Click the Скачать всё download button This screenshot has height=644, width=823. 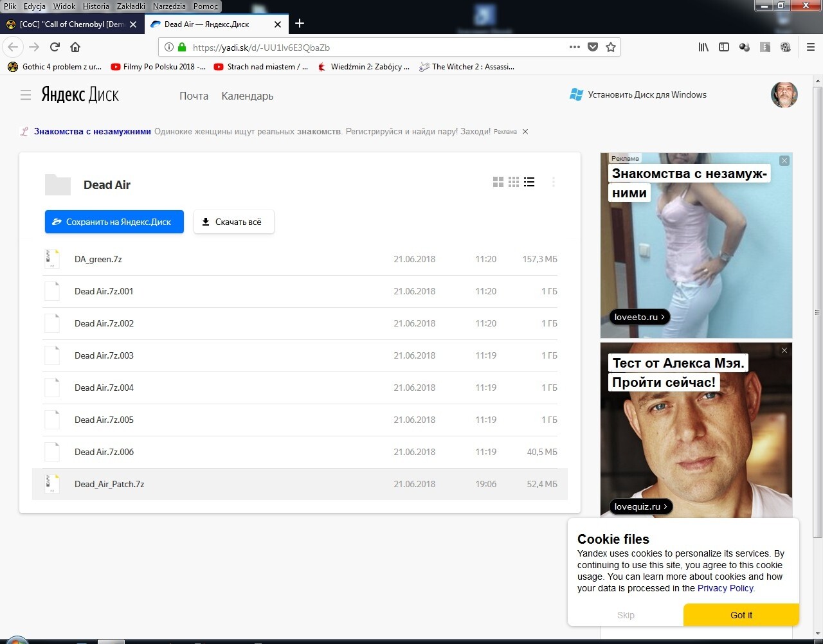coord(233,222)
